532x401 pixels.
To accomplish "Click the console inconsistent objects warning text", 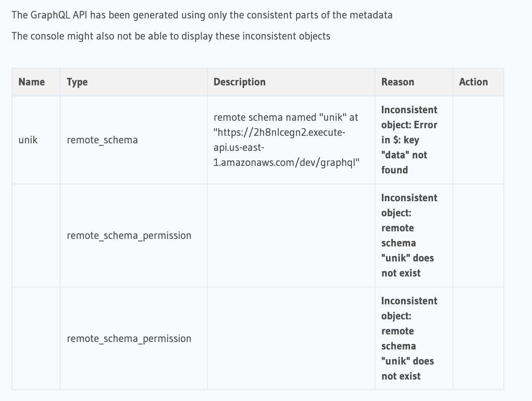I will pos(171,36).
